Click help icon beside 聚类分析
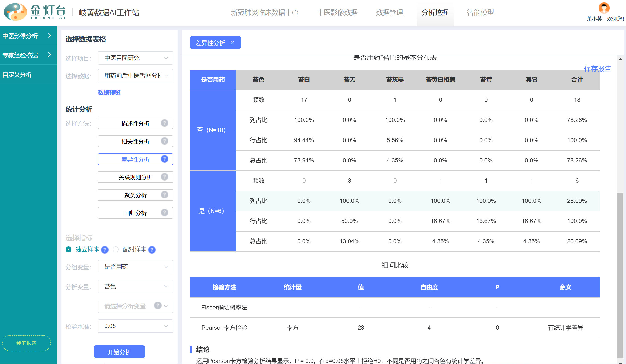 164,195
